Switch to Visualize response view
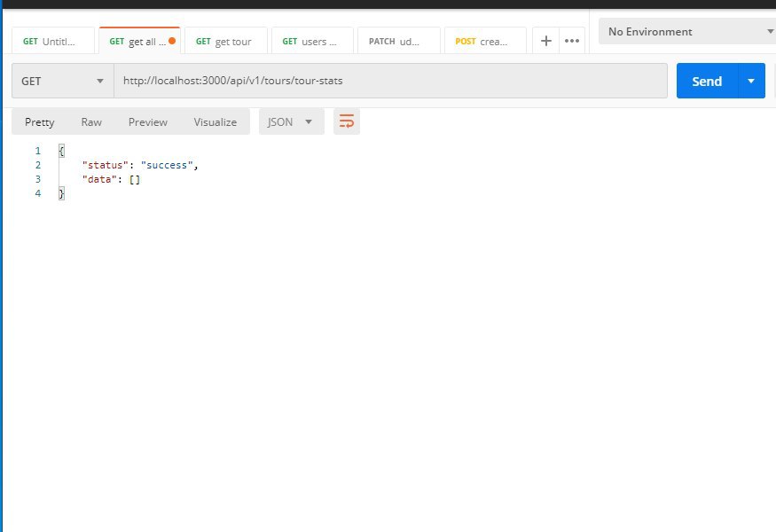776x532 pixels. [216, 121]
